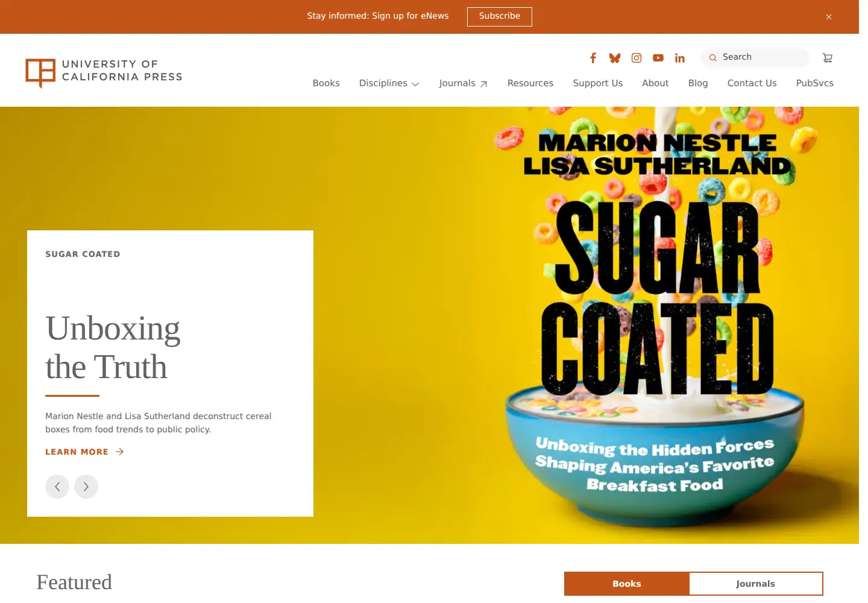Open the LinkedIn icon
The width and height of the screenshot is (868, 603).
pos(680,58)
